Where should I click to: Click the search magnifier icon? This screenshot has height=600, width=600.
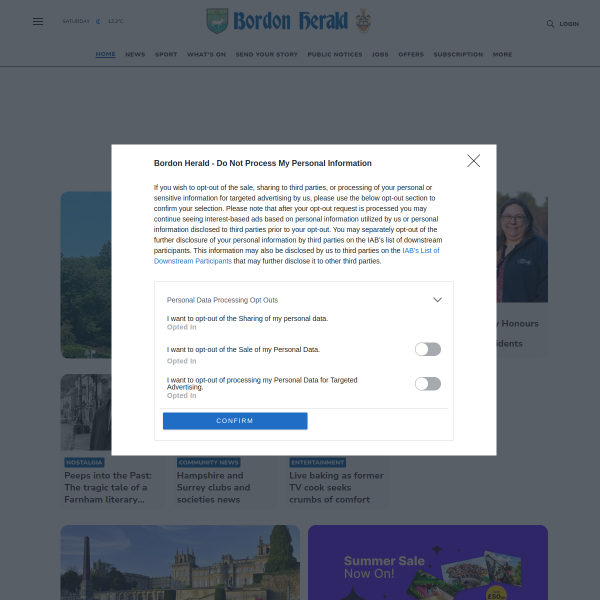coord(550,24)
